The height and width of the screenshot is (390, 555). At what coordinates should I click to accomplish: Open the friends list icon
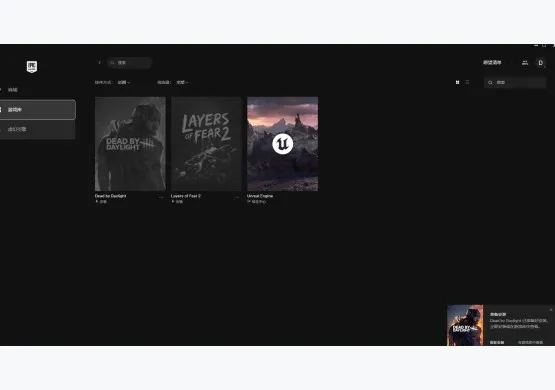[525, 63]
